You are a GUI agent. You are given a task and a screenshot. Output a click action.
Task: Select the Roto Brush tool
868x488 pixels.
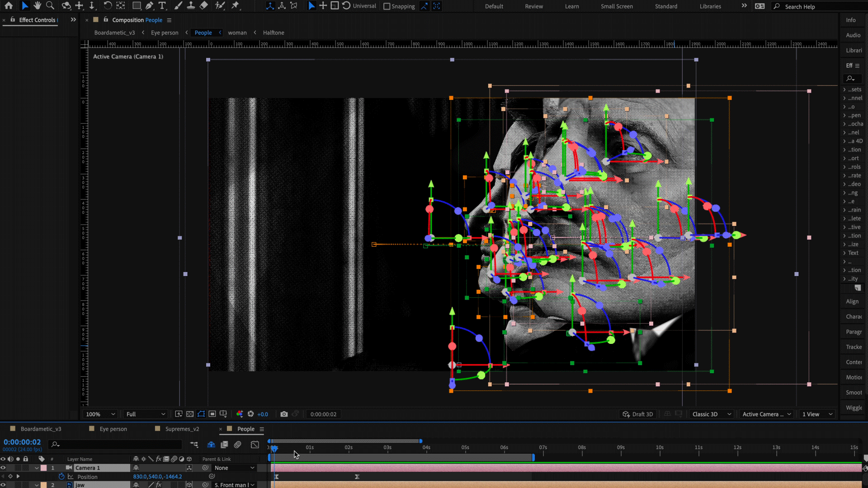click(x=220, y=6)
